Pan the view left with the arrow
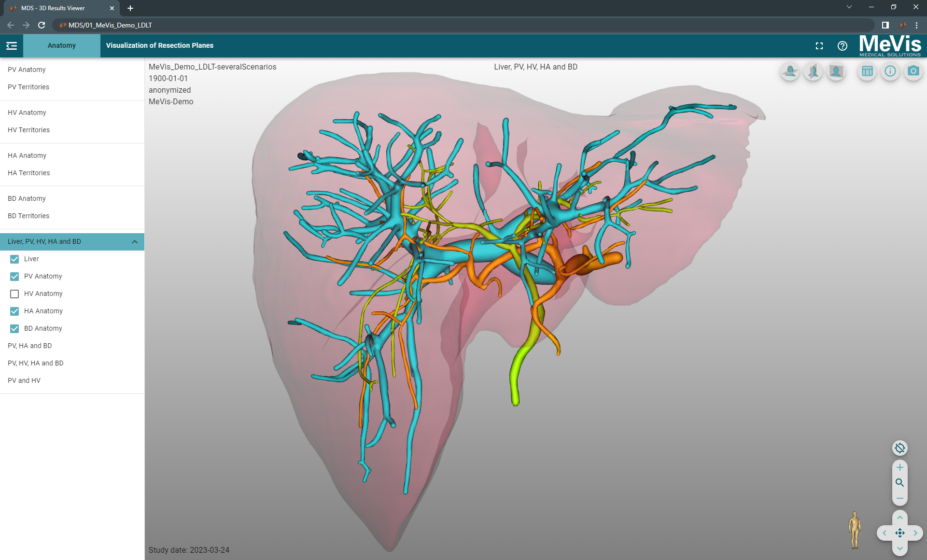927x560 pixels. pyautogui.click(x=885, y=533)
